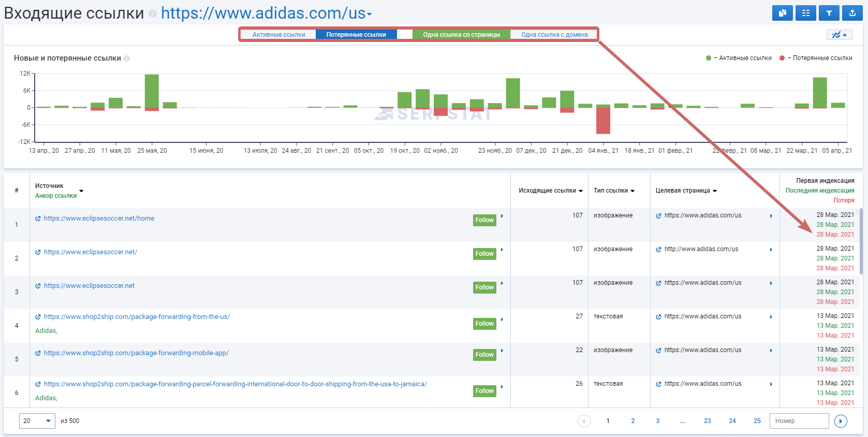The image size is (868, 437).
Task: Expand arrow beside Follow in row 2
Action: pos(502,250)
